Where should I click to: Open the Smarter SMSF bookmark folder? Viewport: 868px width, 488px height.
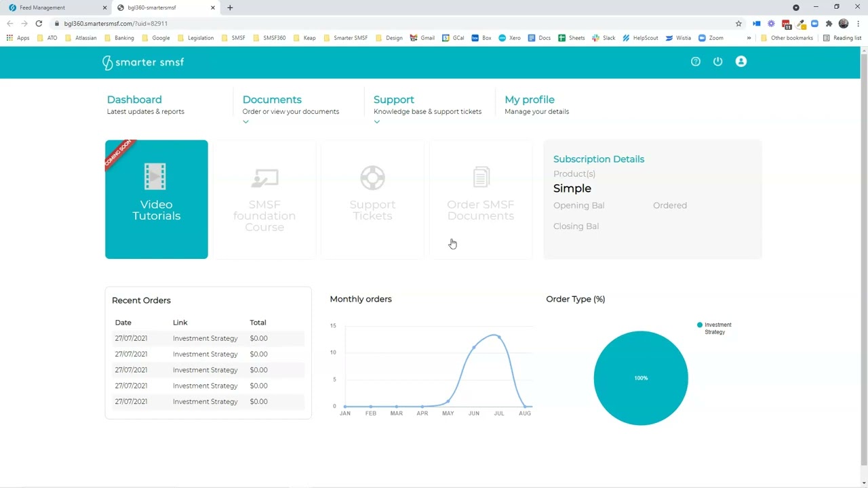(x=345, y=38)
